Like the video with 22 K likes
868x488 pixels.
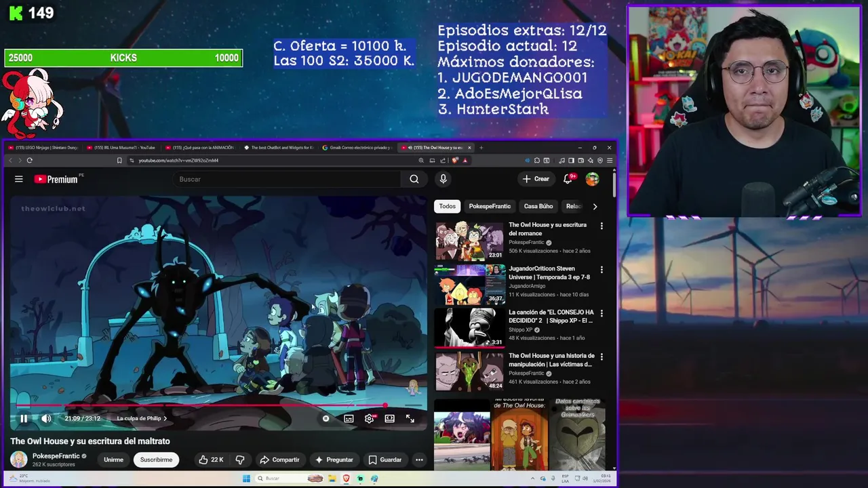210,460
